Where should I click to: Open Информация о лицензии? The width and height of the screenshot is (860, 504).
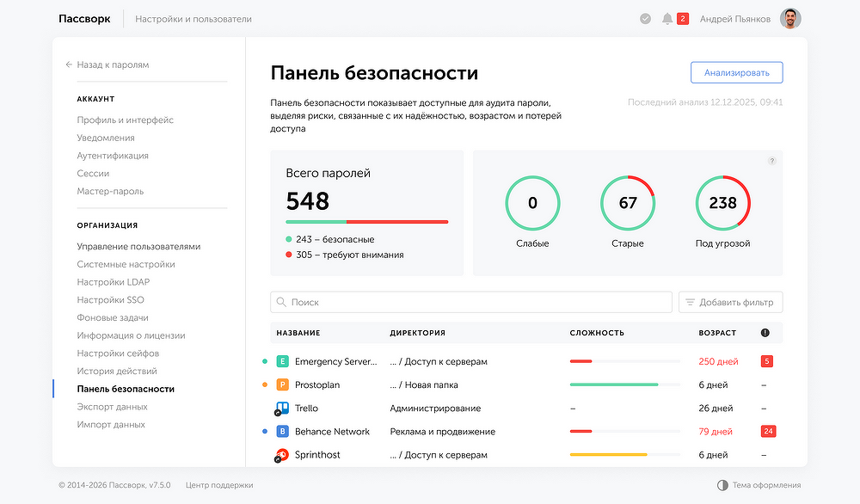click(x=131, y=335)
